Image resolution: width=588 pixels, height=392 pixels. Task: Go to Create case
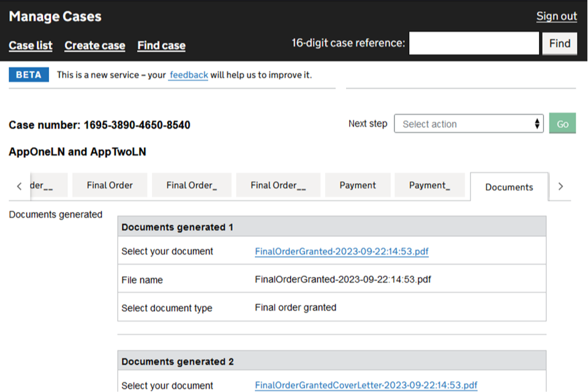pyautogui.click(x=95, y=46)
